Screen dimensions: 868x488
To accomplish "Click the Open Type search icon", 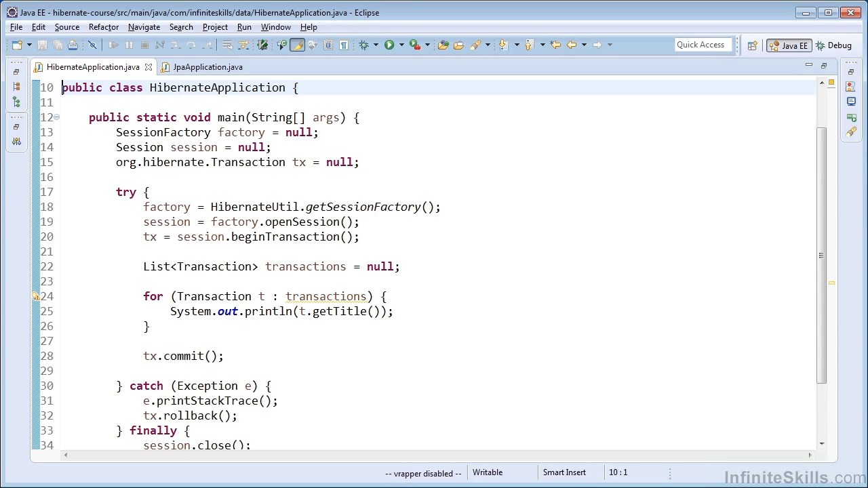I will (282, 45).
